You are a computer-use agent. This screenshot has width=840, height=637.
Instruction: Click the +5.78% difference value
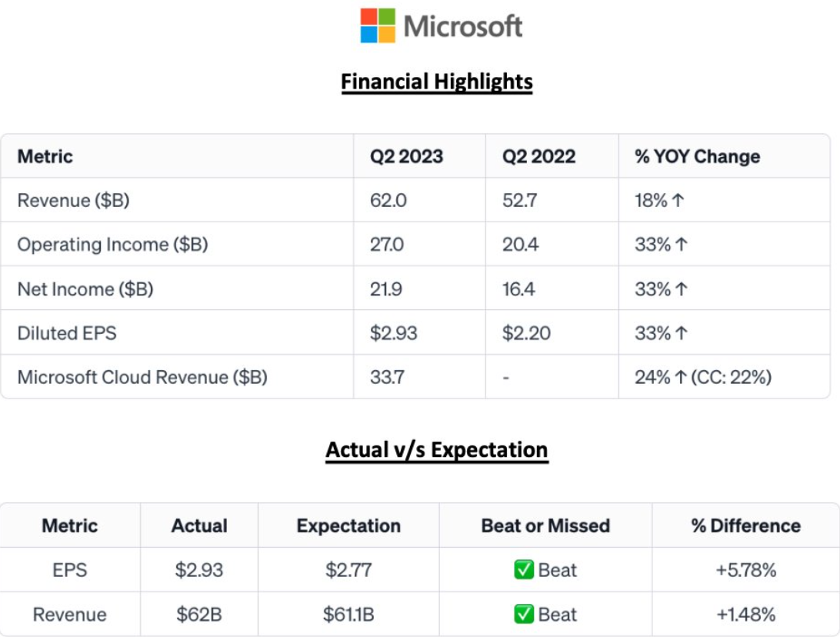745,569
